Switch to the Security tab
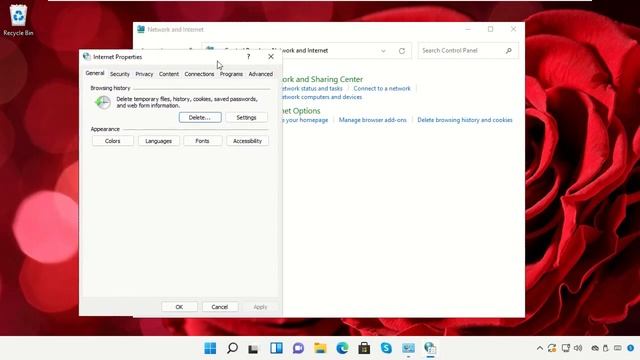This screenshot has width=640, height=360. click(120, 74)
